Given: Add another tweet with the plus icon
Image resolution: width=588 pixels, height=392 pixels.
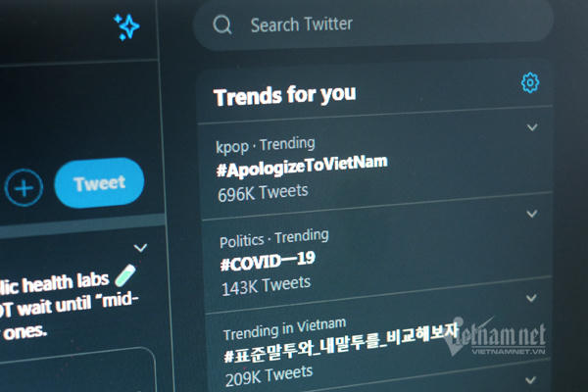Looking at the screenshot, I should coord(24,187).
